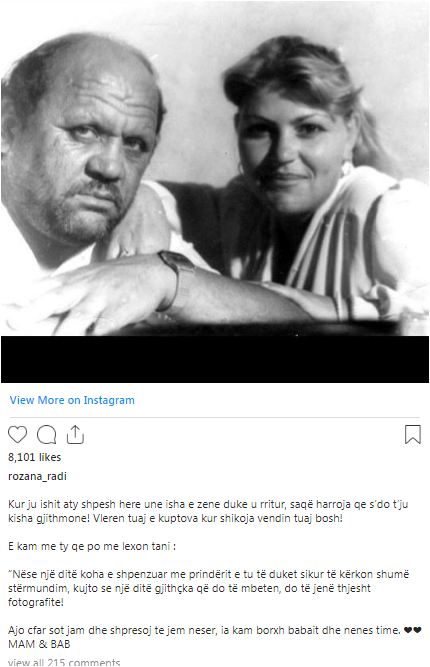This screenshot has height=667, width=430.
Task: Open view all 215 comments
Action: [64, 662]
